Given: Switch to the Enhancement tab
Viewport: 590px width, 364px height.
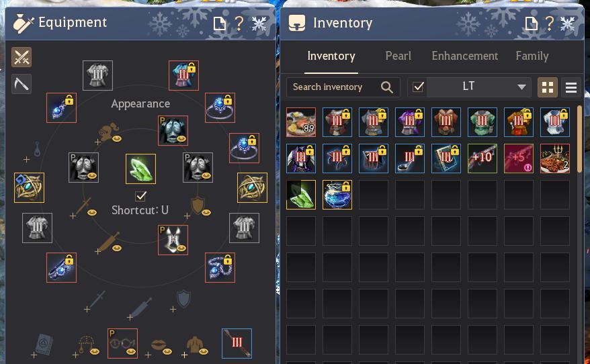Looking at the screenshot, I should point(465,56).
